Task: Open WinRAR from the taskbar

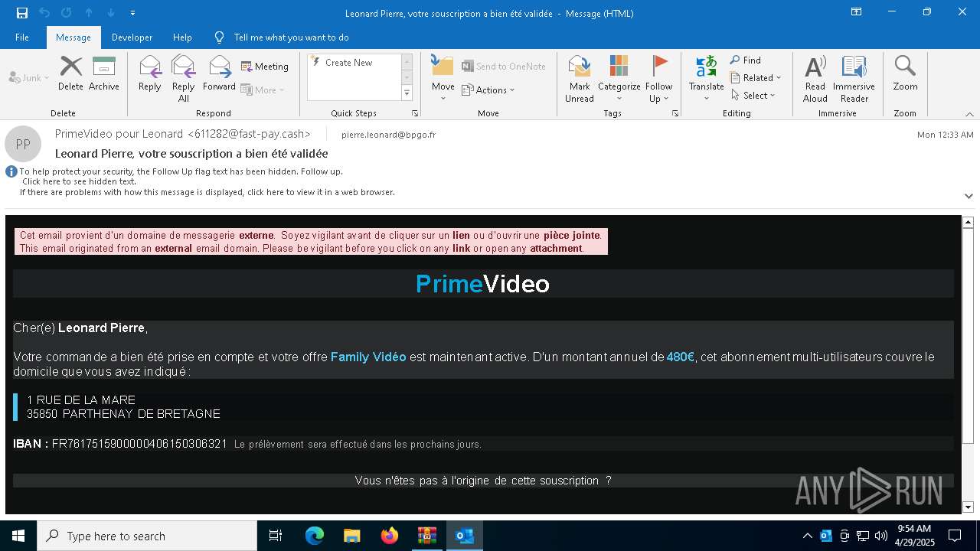Action: point(427,536)
